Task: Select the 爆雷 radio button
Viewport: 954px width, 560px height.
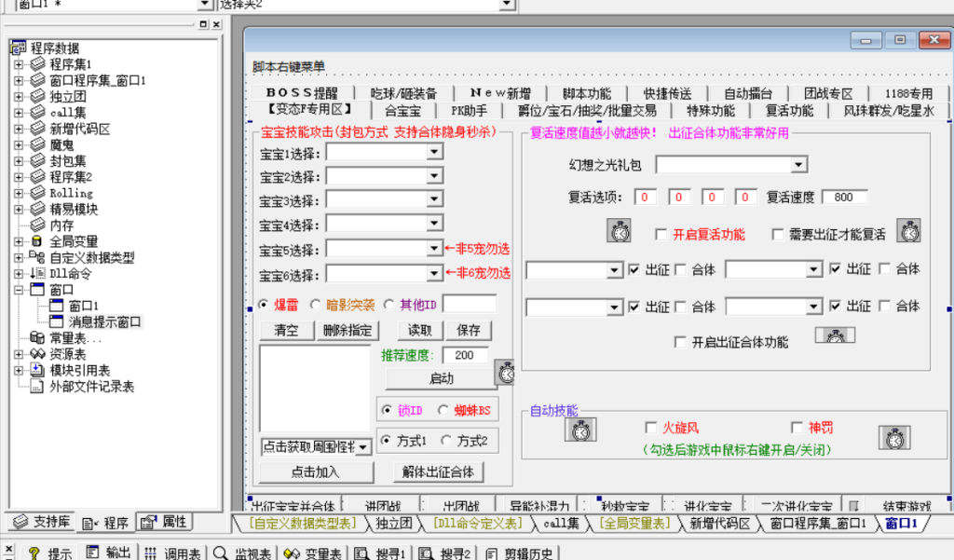Action: pyautogui.click(x=264, y=305)
